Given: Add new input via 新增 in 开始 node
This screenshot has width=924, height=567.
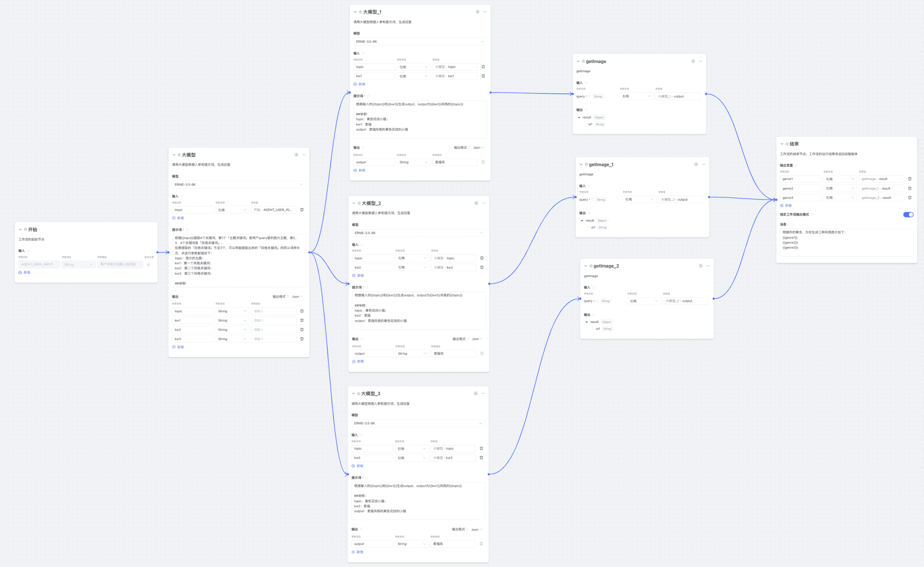Looking at the screenshot, I should click(25, 272).
